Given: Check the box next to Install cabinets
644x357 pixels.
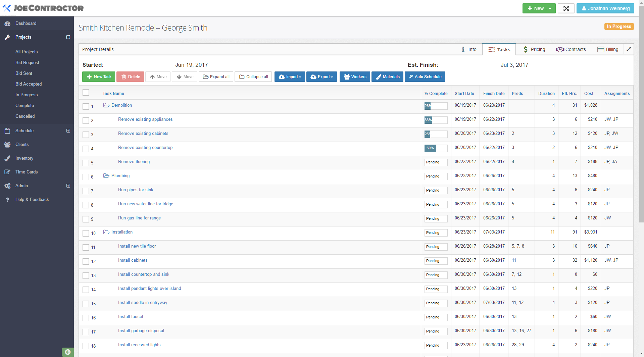Looking at the screenshot, I should pyautogui.click(x=86, y=261).
